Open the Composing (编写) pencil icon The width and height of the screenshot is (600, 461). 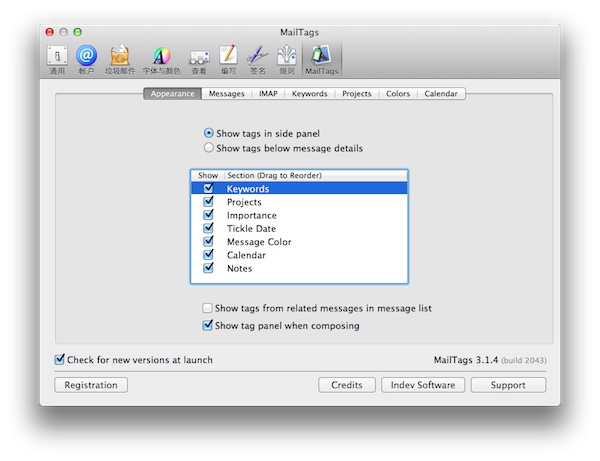tap(228, 60)
